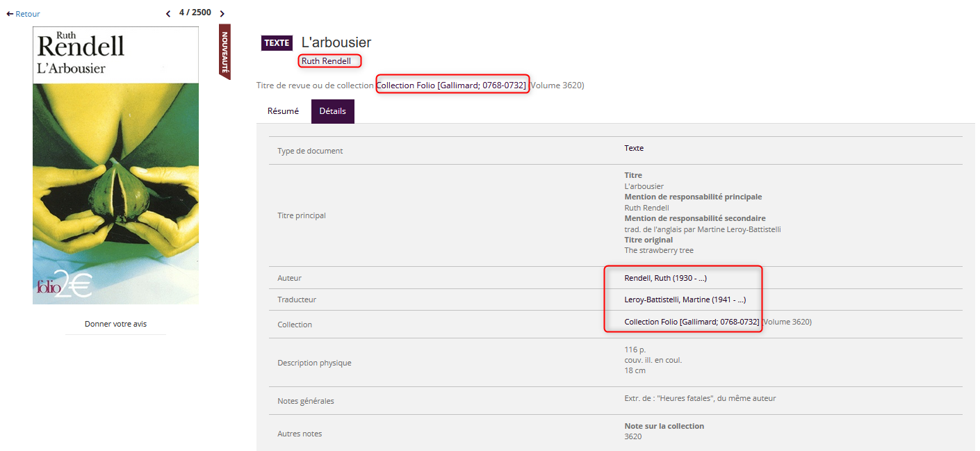Click 'Volume 3620' in the Collection row
980x451 pixels.
pos(787,322)
